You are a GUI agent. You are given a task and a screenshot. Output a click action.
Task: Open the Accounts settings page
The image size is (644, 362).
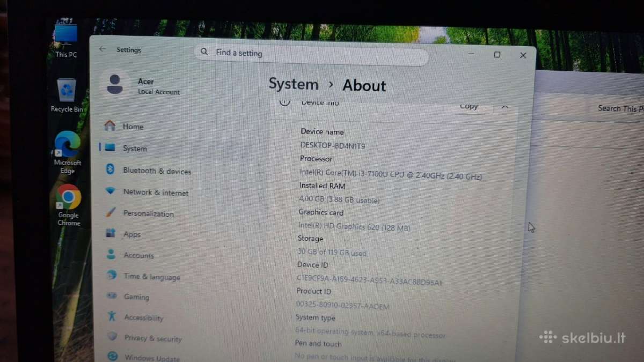click(x=138, y=255)
